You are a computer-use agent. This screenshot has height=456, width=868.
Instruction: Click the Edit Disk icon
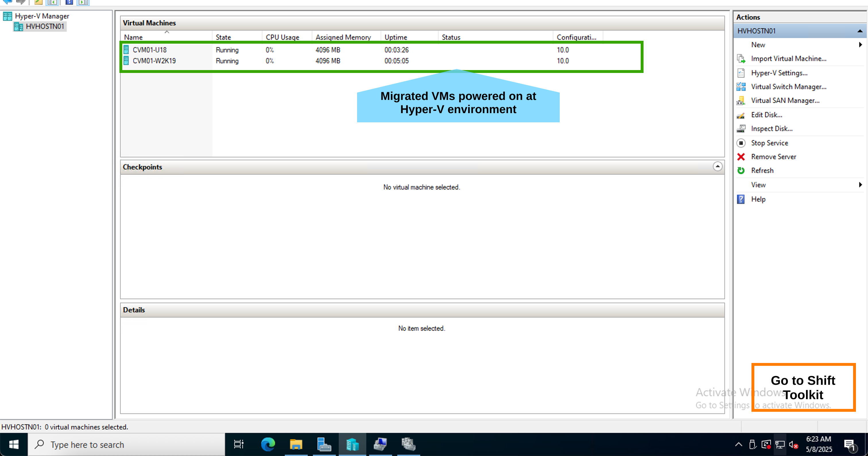pyautogui.click(x=741, y=115)
